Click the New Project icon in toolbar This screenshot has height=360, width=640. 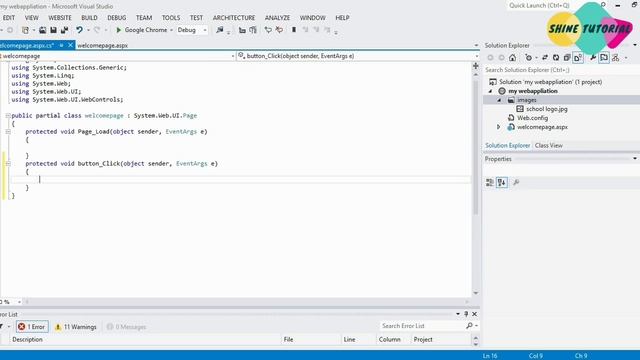tap(25, 30)
